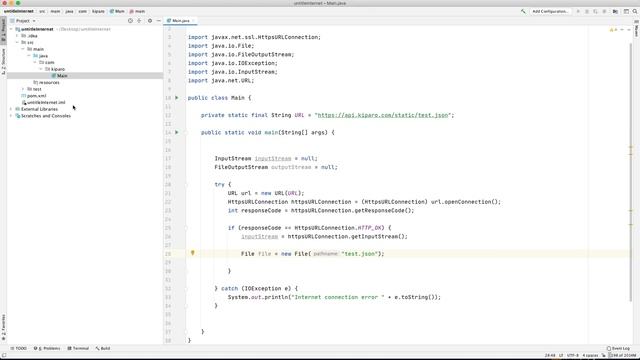The height and width of the screenshot is (360, 640).
Task: Click the Run with Coverage icon
Action: point(596,11)
